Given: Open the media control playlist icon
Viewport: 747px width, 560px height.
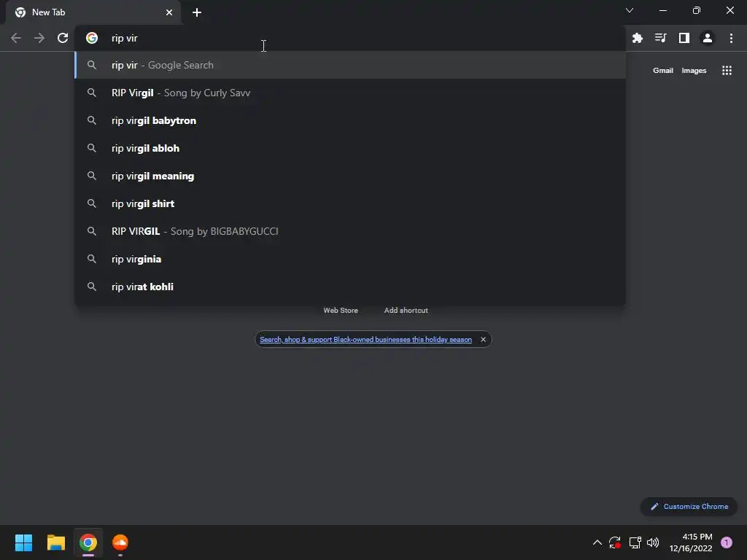Looking at the screenshot, I should point(661,38).
